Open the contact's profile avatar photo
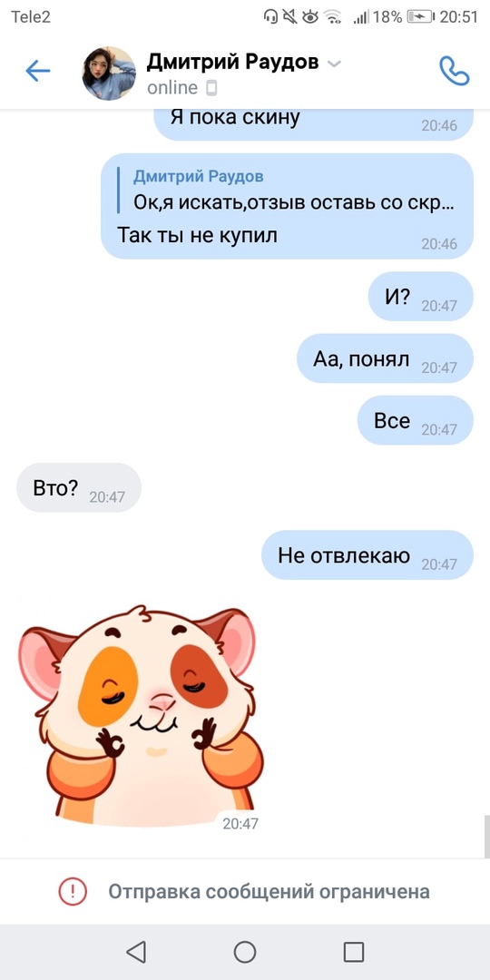Screen dimensions: 490x980 tap(109, 73)
